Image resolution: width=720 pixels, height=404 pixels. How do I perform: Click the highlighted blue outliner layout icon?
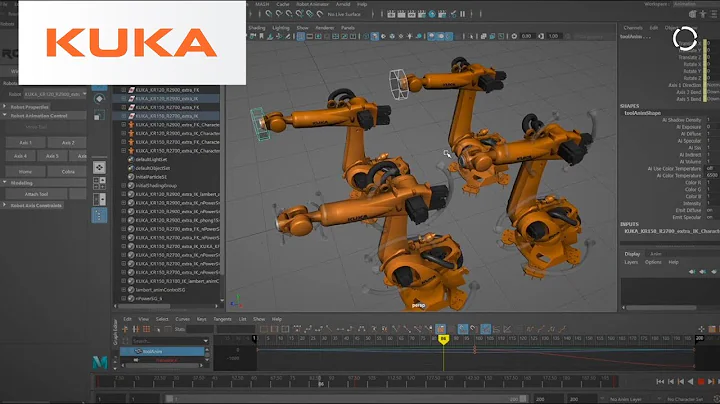[x=99, y=215]
